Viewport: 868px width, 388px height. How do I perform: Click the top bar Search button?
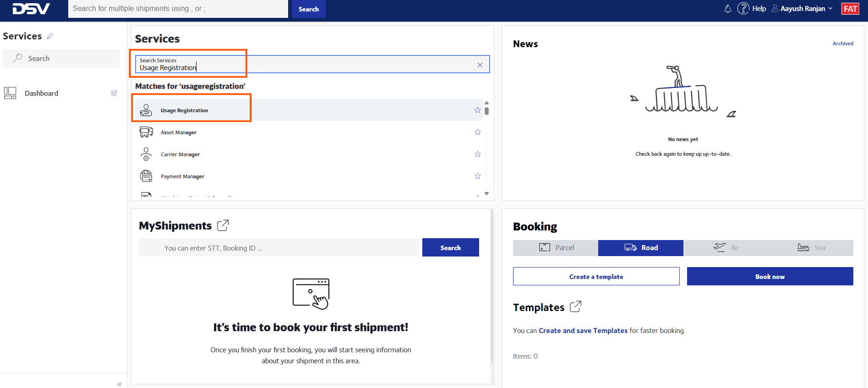point(309,9)
